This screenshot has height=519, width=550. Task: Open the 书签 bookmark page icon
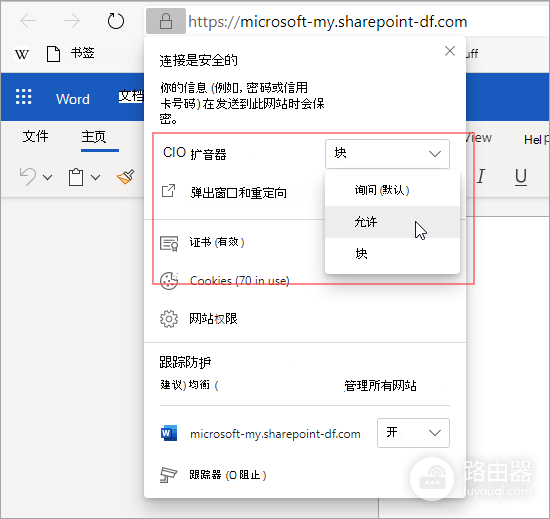(x=53, y=54)
